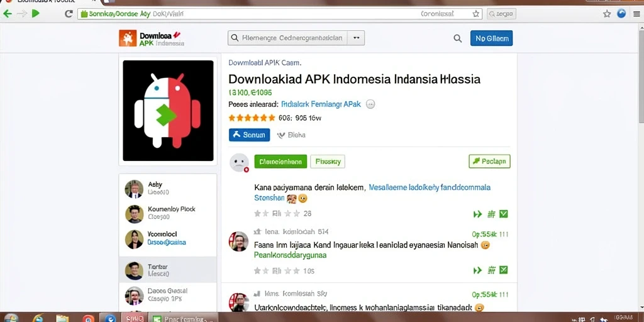Click the green double-arrow icon in the 28 review row

[477, 214]
